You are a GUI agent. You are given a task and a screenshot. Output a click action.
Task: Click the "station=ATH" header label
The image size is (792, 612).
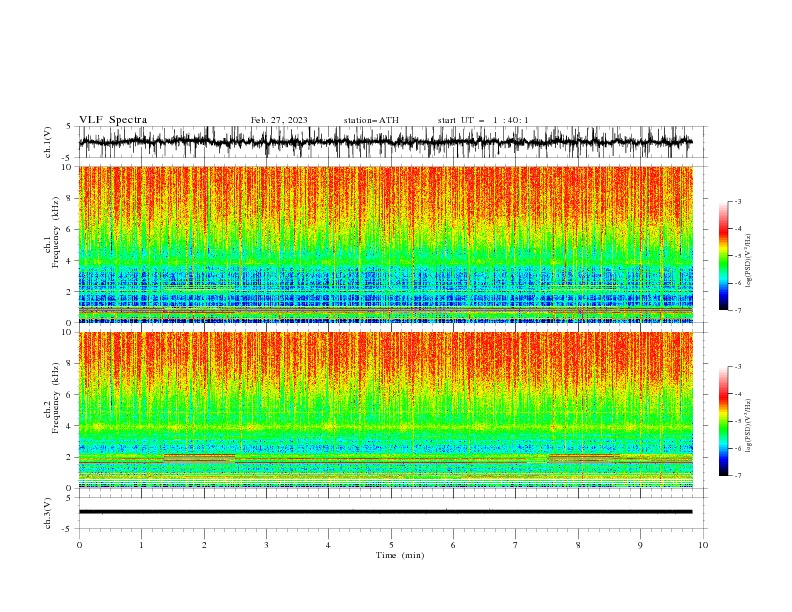[x=371, y=120]
